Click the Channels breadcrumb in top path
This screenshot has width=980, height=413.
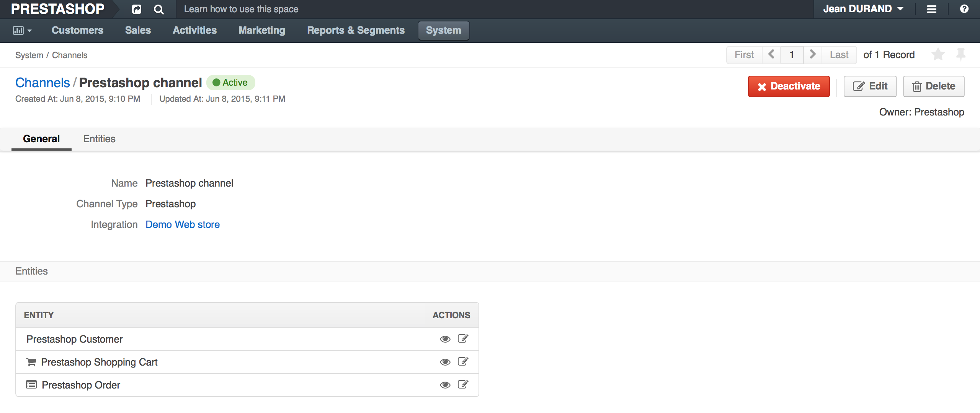tap(70, 55)
